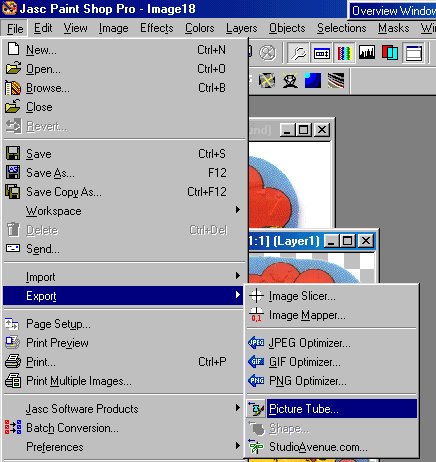Open Batch Conversion... entry

click(x=123, y=428)
